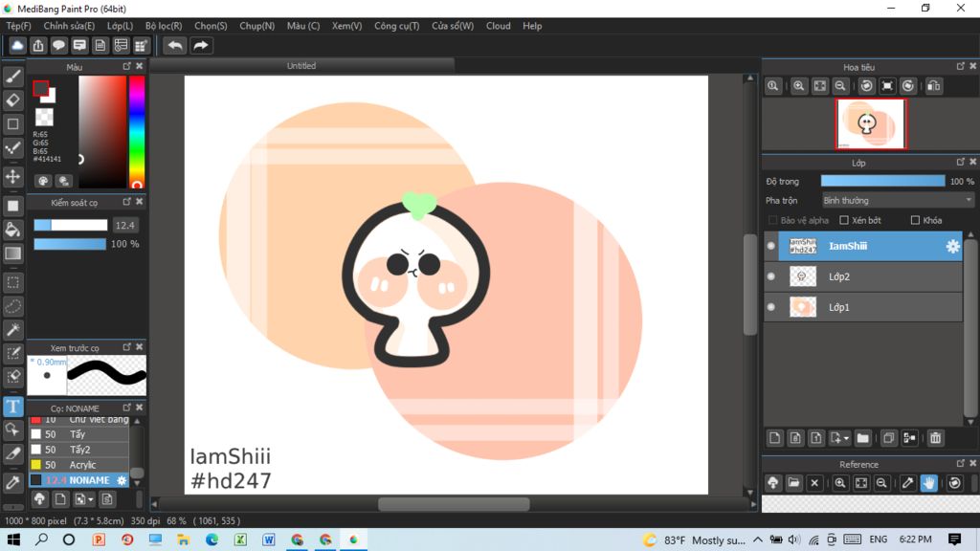Pick a hue on rainbow color bar
Screen dimensions: 980x551
click(x=137, y=132)
